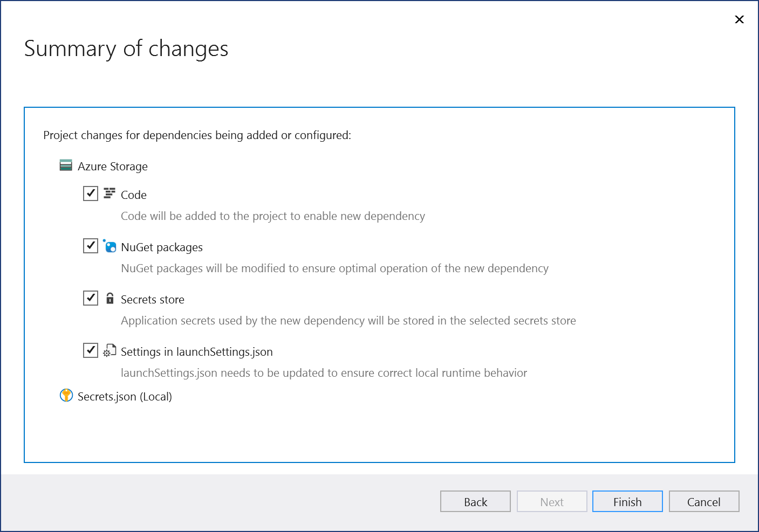
Task: Click the Secrets.json key icon
Action: tap(66, 396)
